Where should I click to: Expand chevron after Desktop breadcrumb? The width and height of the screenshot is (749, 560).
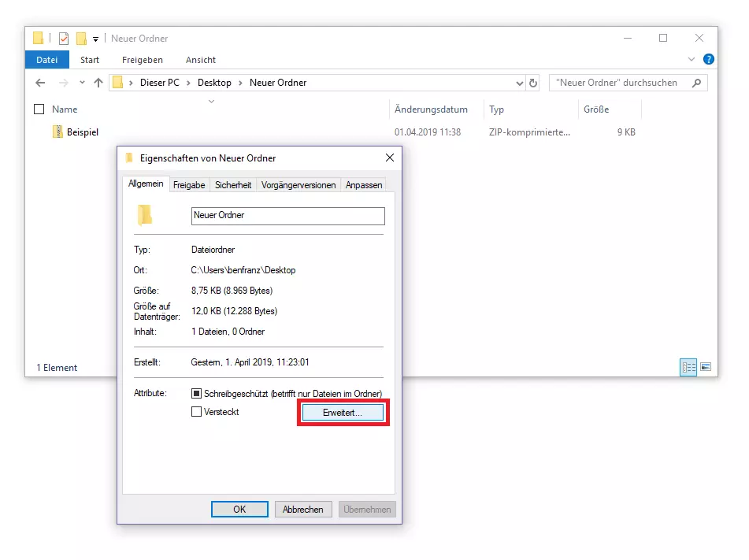(240, 83)
